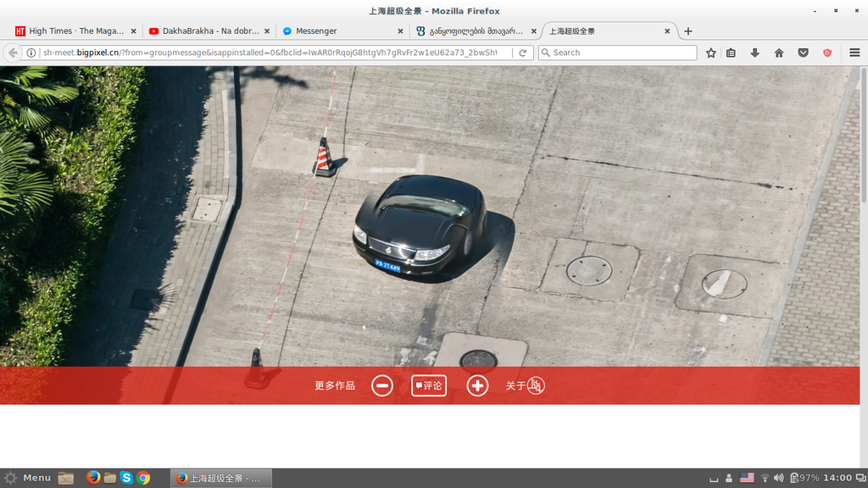Open the Firefox hamburger menu
The height and width of the screenshot is (488, 868).
click(x=854, y=53)
